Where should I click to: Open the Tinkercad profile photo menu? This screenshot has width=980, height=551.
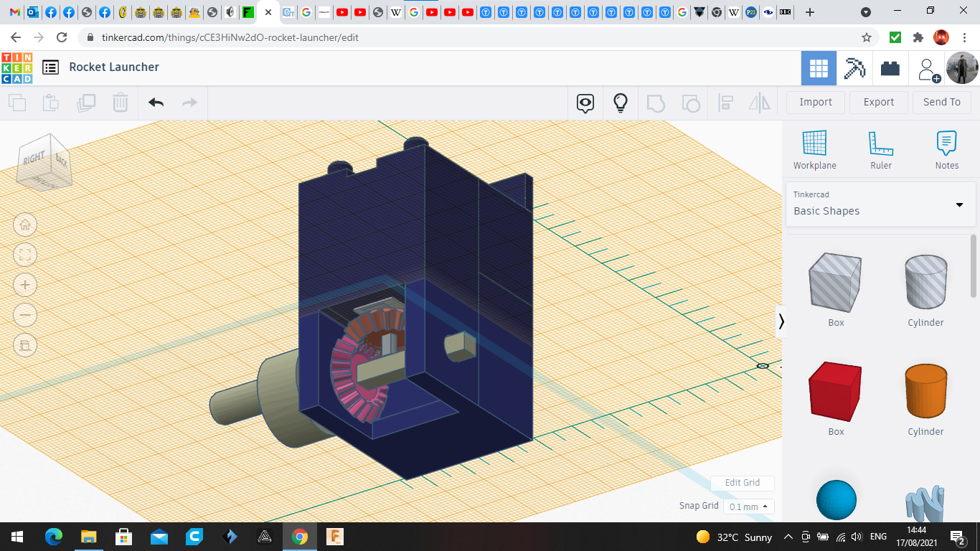click(961, 68)
